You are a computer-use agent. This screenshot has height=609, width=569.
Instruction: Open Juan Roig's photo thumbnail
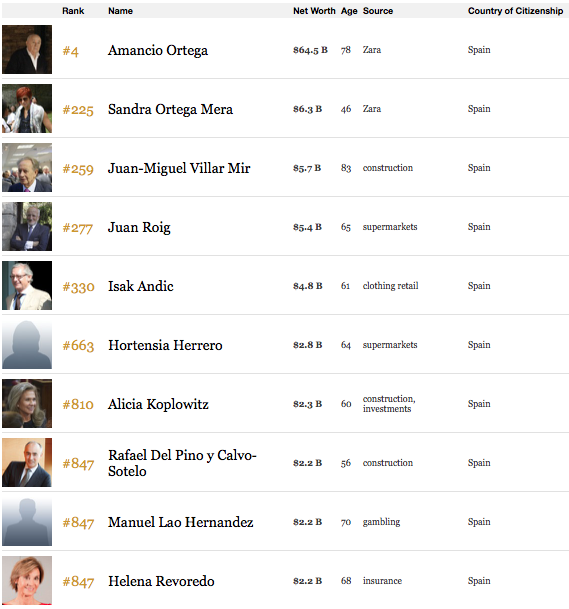(27, 226)
